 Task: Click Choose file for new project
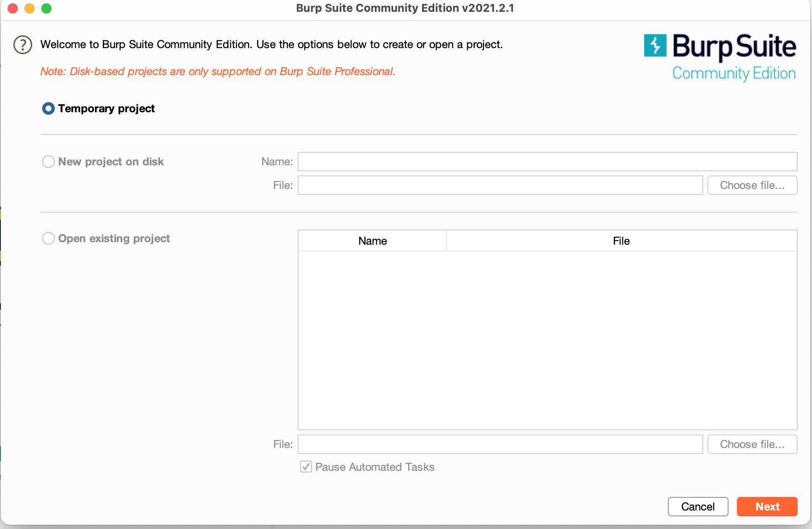(x=752, y=185)
